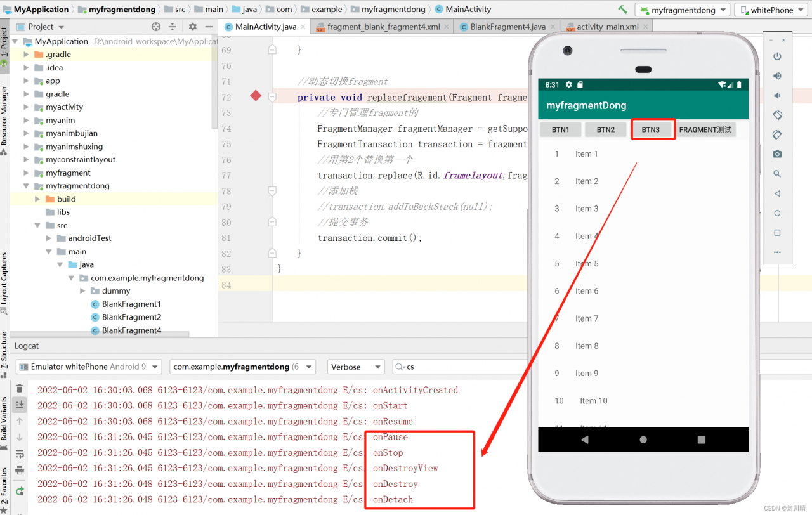Open the Layout Captures side tab
Viewport: 812px width, 515px height.
[4, 284]
